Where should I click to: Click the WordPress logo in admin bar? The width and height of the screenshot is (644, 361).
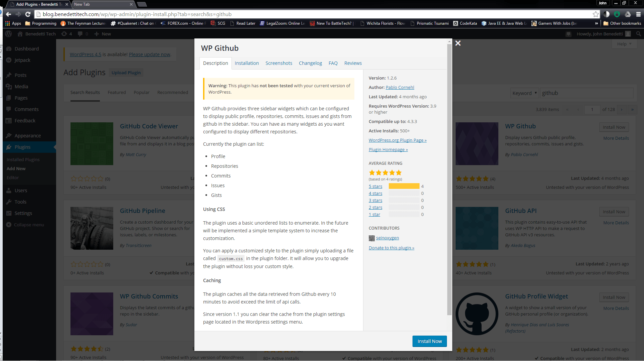pos(9,34)
